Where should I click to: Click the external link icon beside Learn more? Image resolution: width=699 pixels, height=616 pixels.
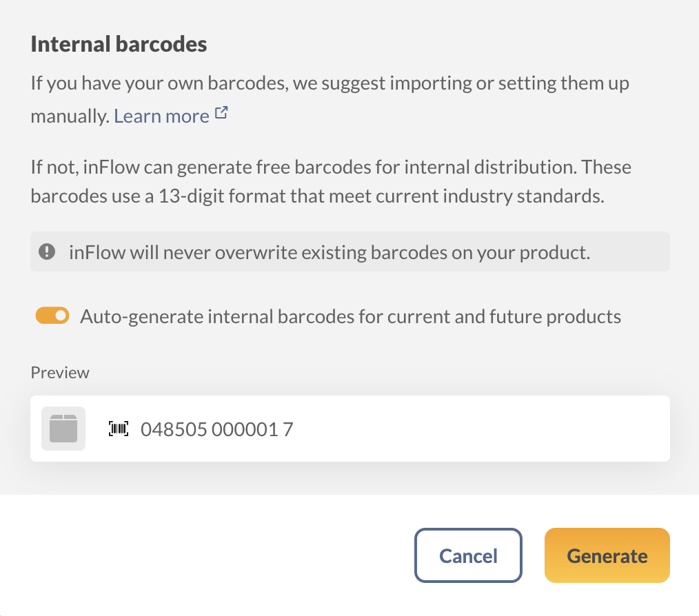[x=221, y=114]
